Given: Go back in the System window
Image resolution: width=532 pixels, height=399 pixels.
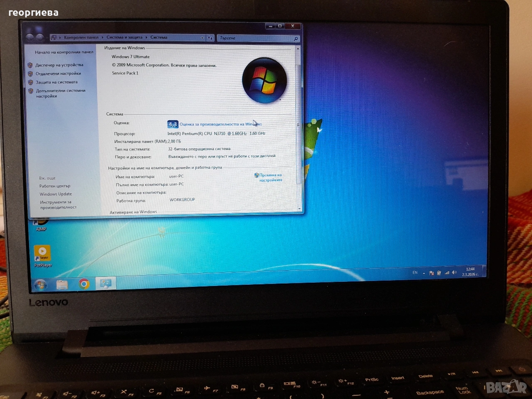Looking at the screenshot, I should click(x=30, y=37).
